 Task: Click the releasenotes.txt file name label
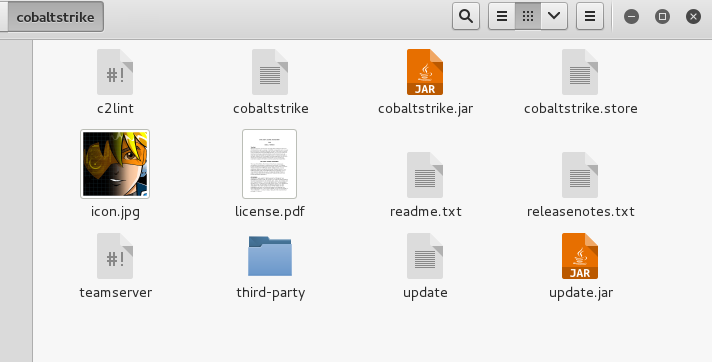tap(581, 212)
